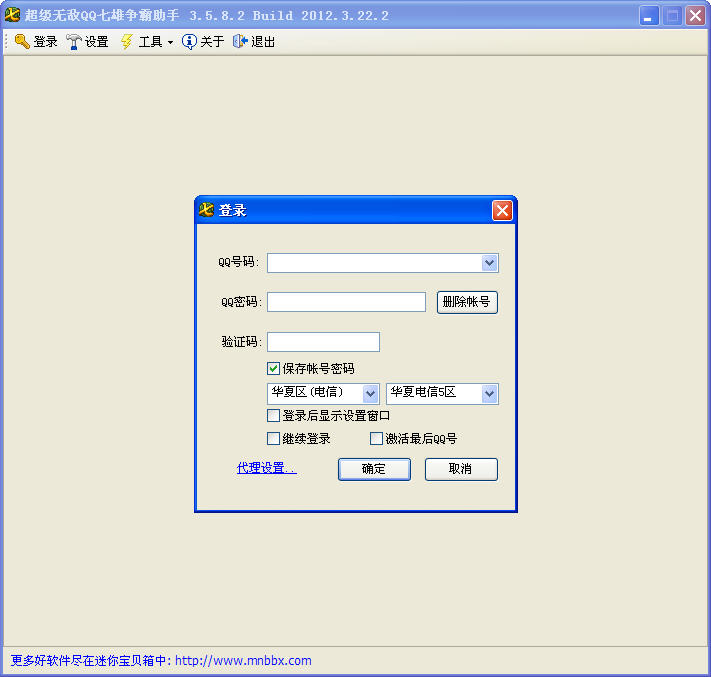Enable 登录后显示设置窗口 checkbox

[273, 415]
